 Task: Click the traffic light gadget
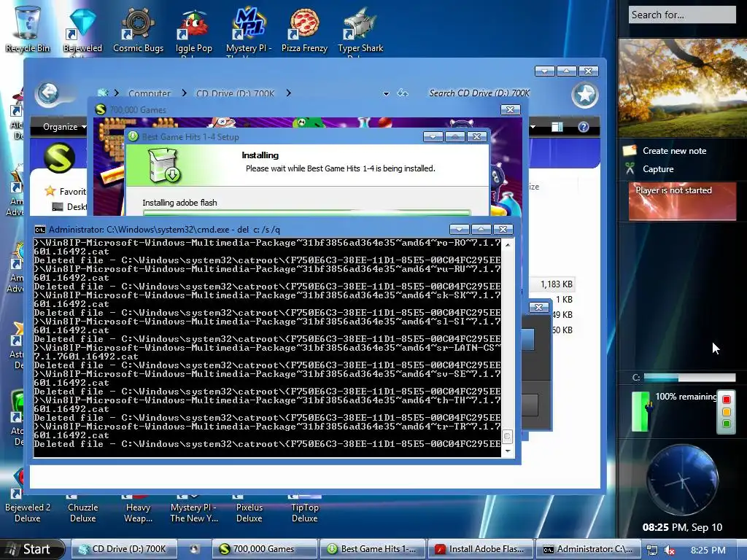coord(727,412)
